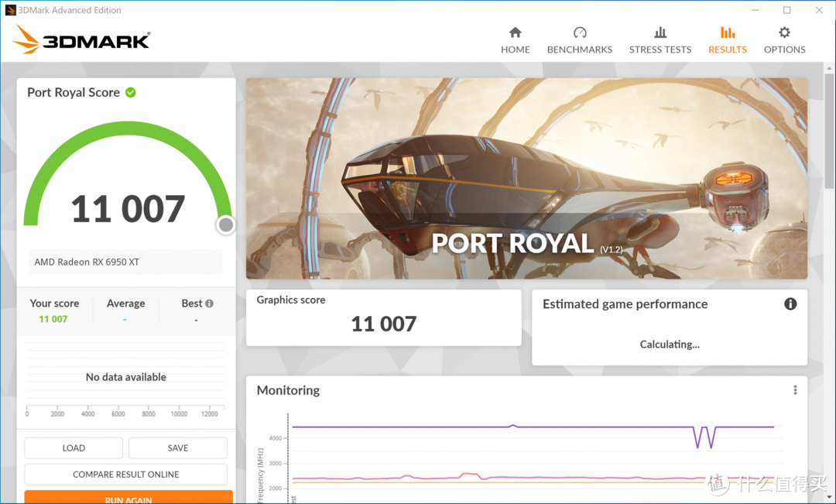Open the Benchmarks gauge icon

pos(580,33)
